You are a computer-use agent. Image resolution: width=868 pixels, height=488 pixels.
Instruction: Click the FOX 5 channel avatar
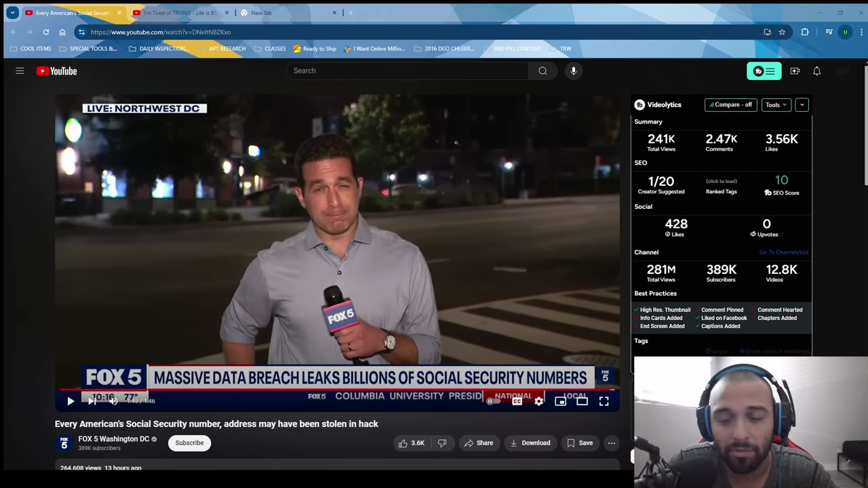(x=64, y=443)
